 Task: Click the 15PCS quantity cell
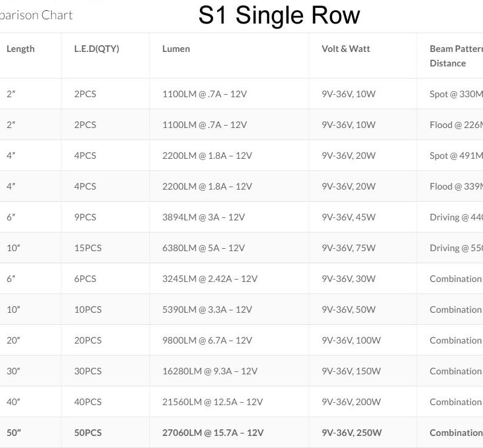pyautogui.click(x=88, y=248)
